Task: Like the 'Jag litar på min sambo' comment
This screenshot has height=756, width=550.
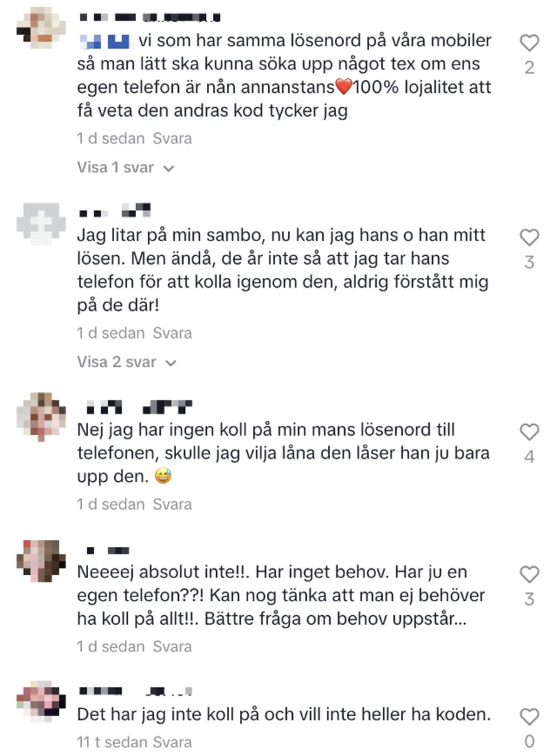Action: coord(529,237)
